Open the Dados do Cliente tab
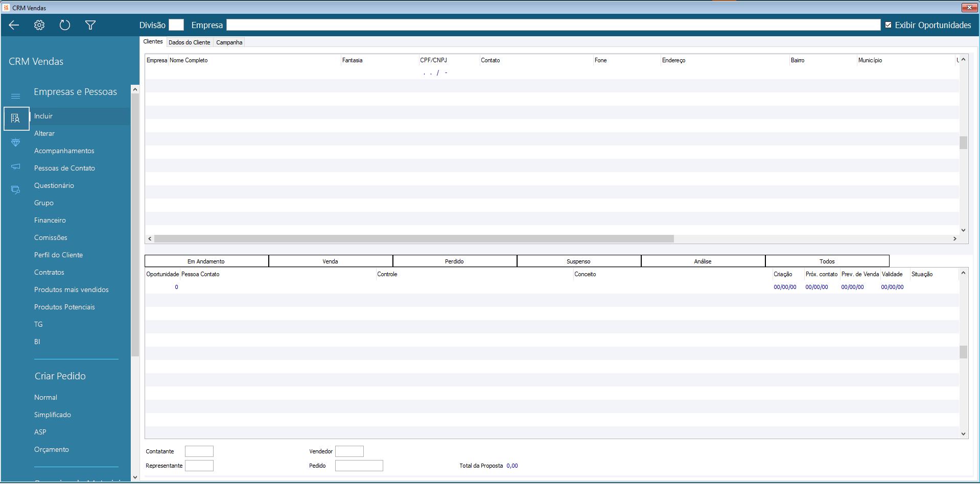 [x=190, y=42]
